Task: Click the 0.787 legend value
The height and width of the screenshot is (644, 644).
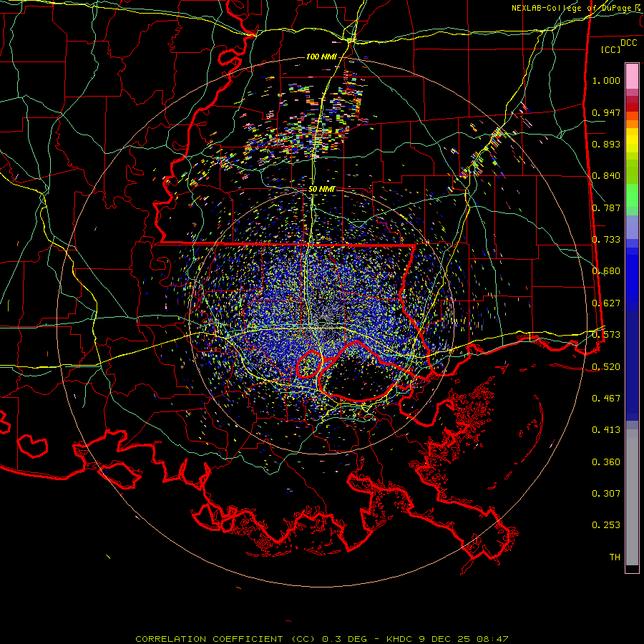Action: [x=606, y=208]
